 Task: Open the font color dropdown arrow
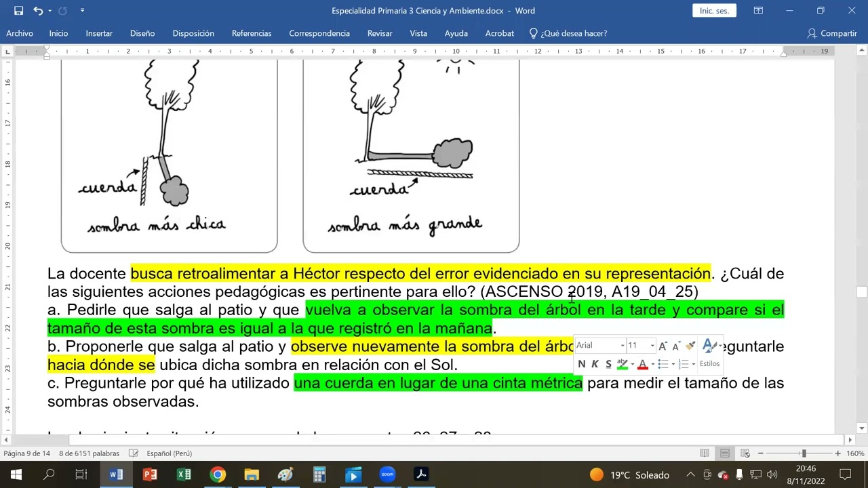click(x=652, y=365)
